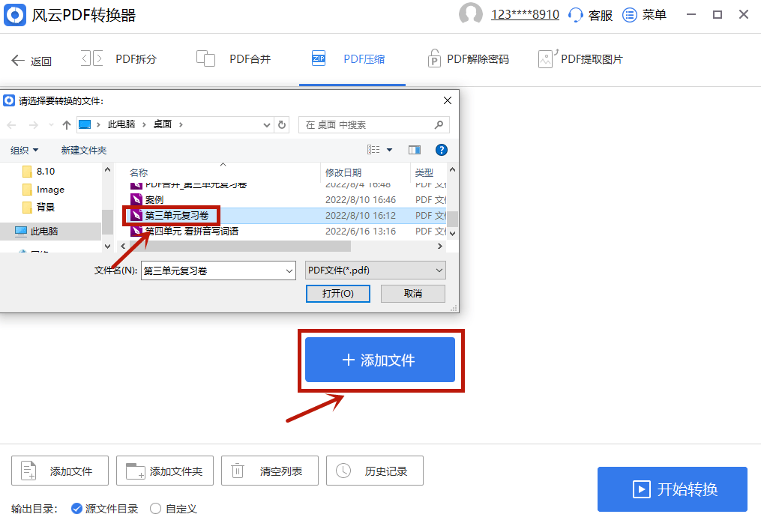Click the 添加文件夹 folder icon
This screenshot has height=532, width=761.
click(135, 471)
